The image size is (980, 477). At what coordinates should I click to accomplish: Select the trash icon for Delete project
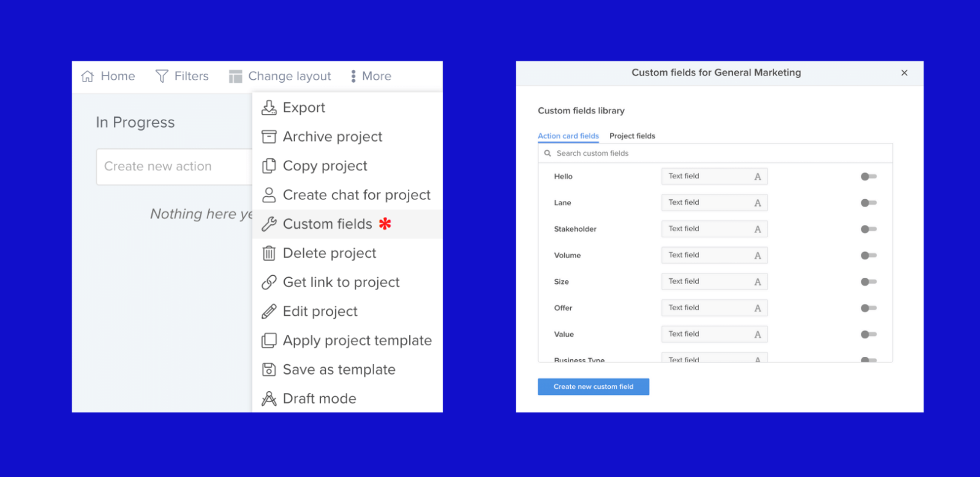coord(269,253)
